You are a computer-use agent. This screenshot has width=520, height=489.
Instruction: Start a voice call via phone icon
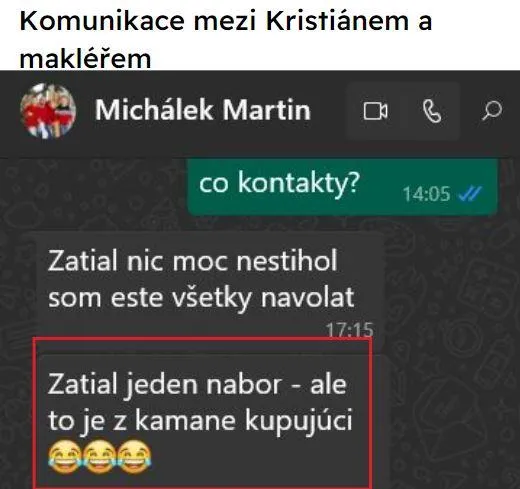[432, 111]
